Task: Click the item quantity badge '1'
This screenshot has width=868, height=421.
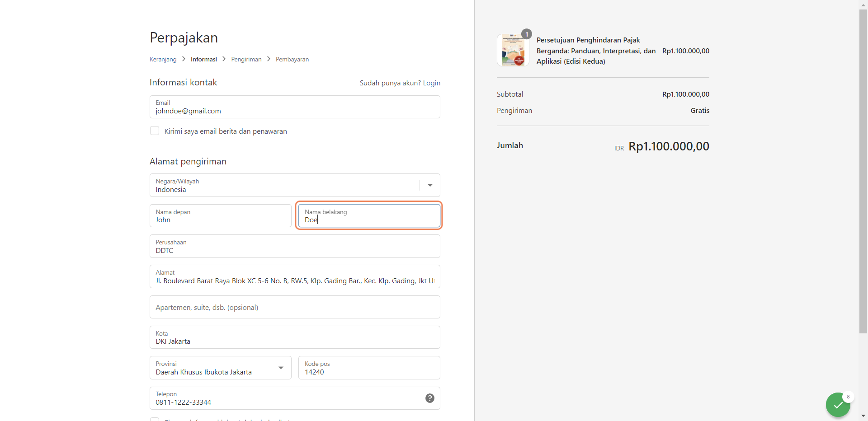Action: pos(527,34)
